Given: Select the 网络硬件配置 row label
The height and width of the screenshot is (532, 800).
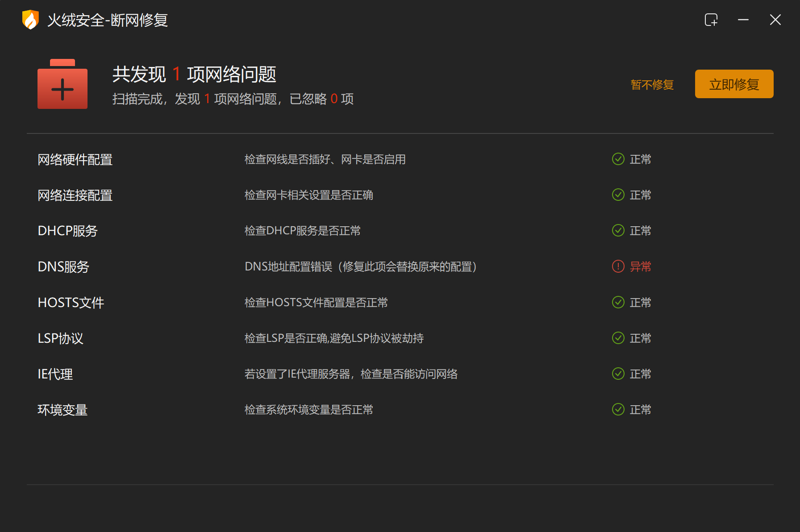Looking at the screenshot, I should (x=75, y=159).
